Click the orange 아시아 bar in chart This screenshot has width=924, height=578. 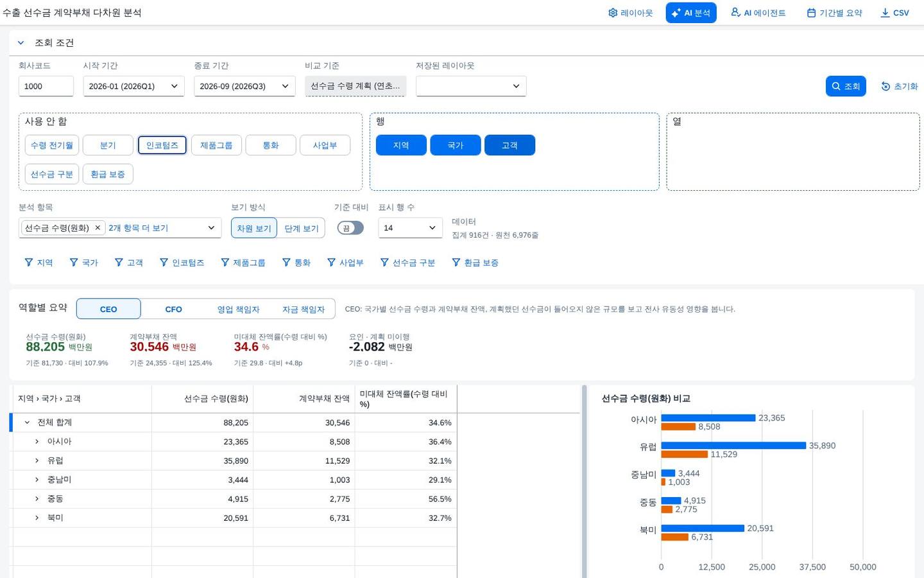point(678,426)
